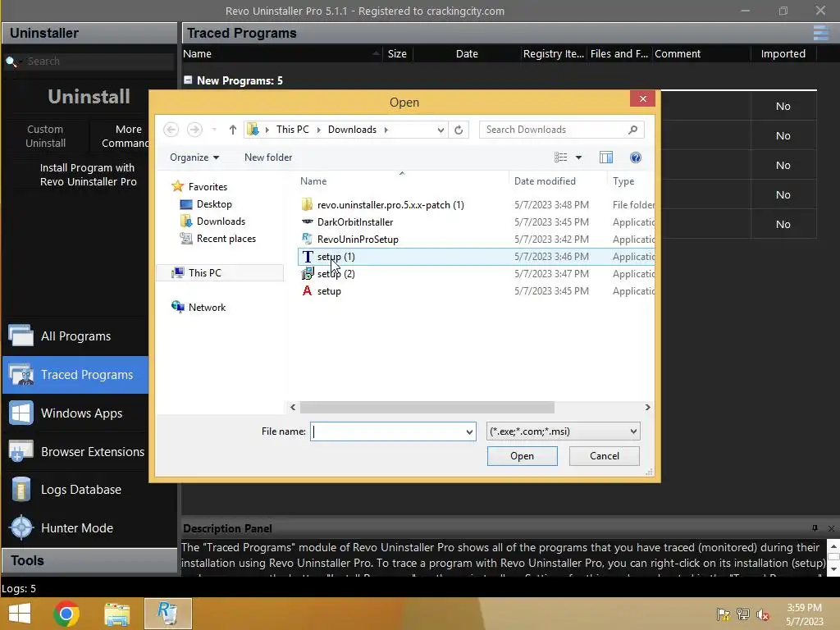Open File Explorer from taskbar
The width and height of the screenshot is (840, 630).
[x=116, y=614]
